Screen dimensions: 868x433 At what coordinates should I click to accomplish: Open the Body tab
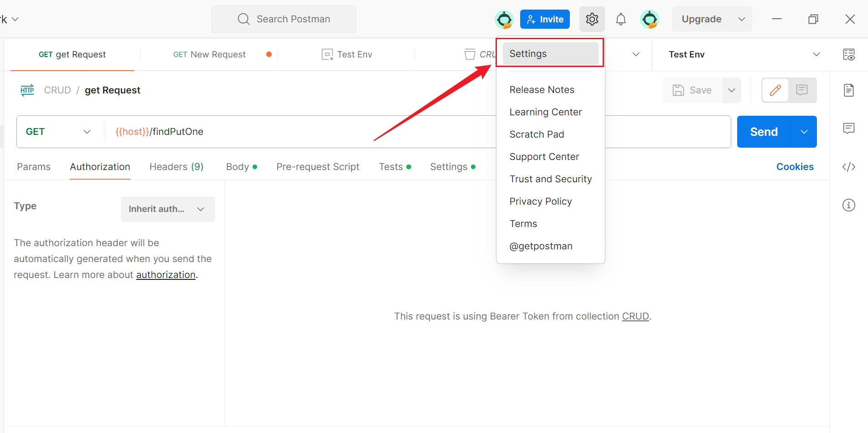tap(242, 167)
